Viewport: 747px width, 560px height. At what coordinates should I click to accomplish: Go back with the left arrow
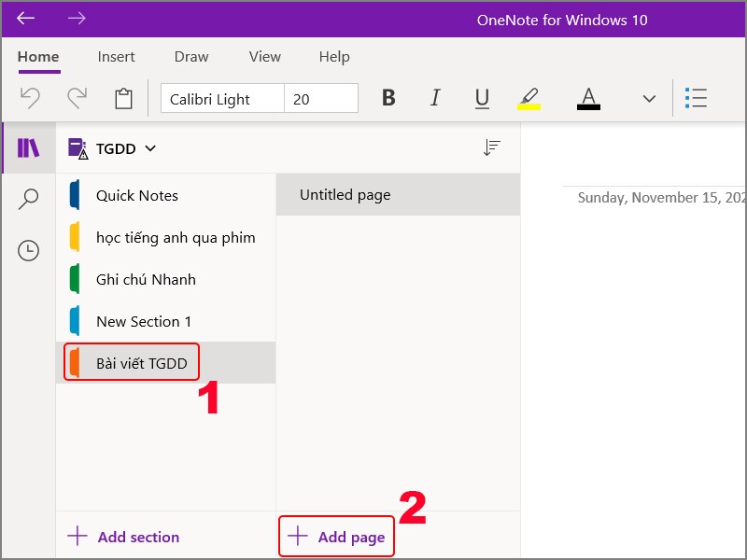click(x=26, y=18)
